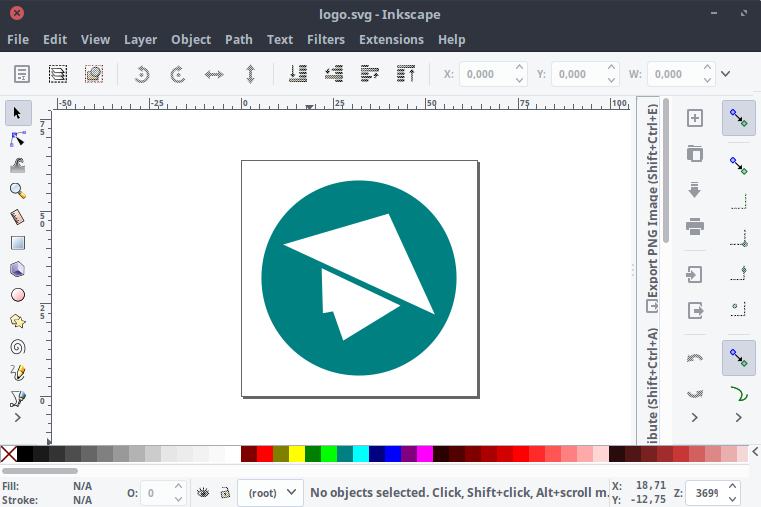The height and width of the screenshot is (507, 761).
Task: Click the Print document icon
Action: pos(695,226)
